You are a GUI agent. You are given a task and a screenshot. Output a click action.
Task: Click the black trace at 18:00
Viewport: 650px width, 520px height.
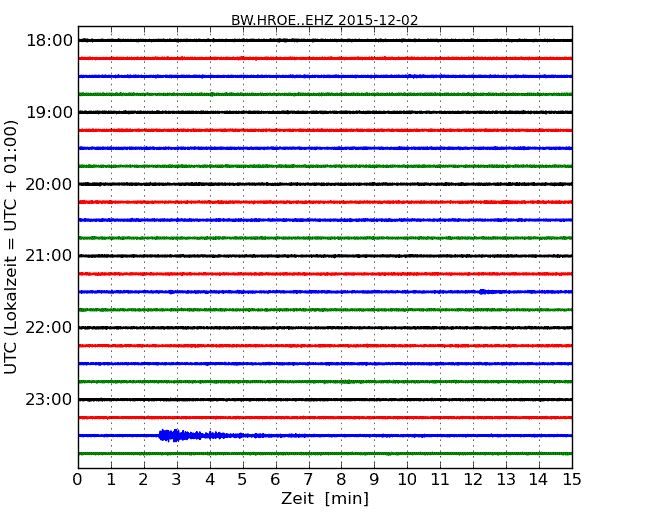coord(325,40)
